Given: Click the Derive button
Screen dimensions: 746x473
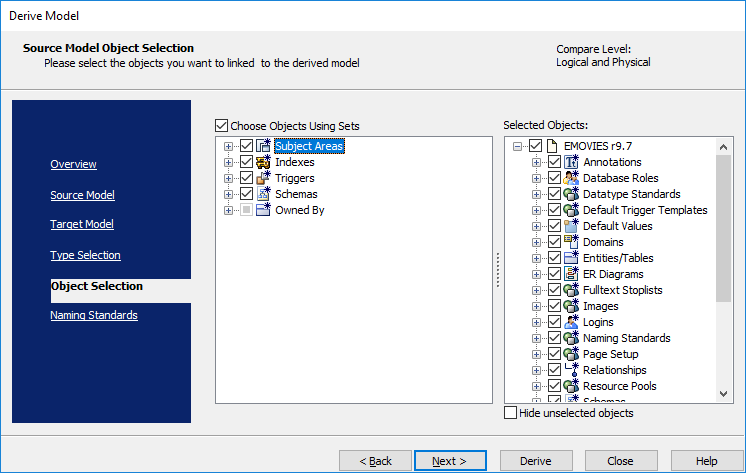Looking at the screenshot, I should [536, 461].
